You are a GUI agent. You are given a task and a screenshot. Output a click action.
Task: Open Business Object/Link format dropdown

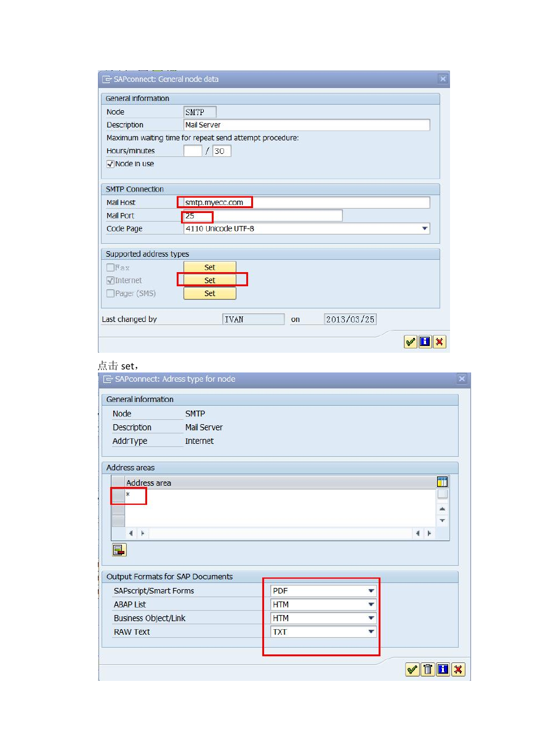pos(371,618)
